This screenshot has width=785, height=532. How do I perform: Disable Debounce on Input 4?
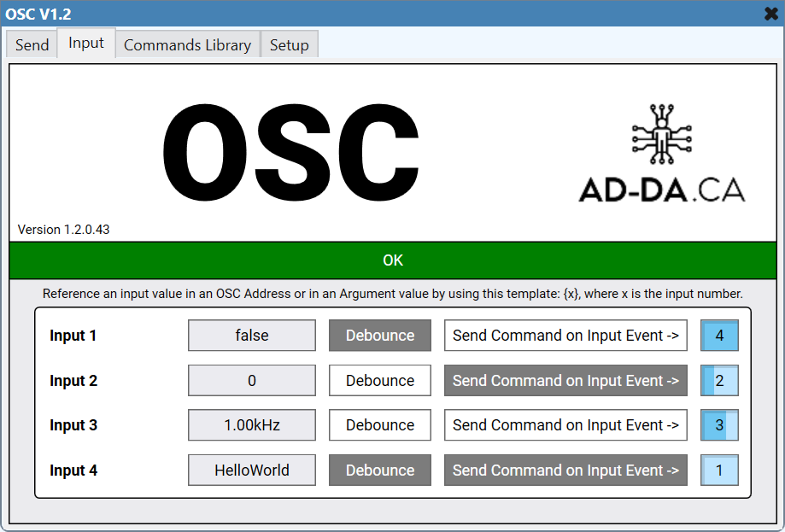[x=380, y=471]
